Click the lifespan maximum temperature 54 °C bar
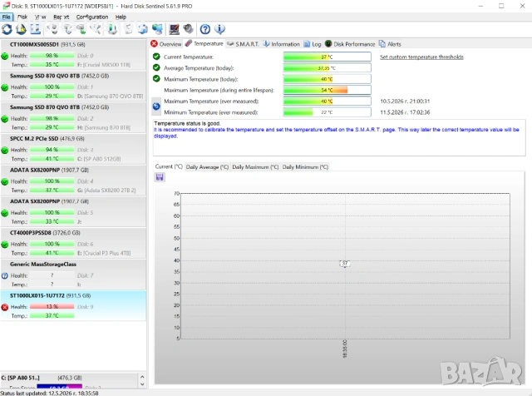 327,90
